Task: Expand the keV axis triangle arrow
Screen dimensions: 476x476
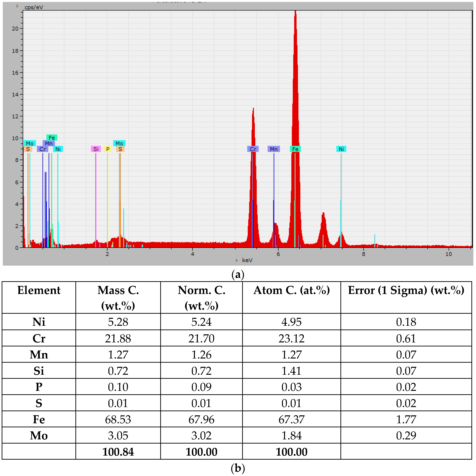Action: 237,260
